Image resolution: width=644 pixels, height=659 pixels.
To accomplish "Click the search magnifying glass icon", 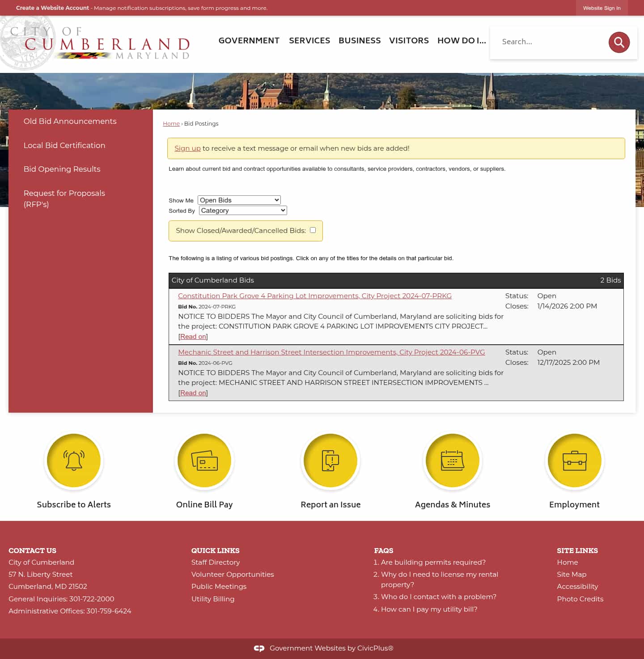I will [x=619, y=42].
